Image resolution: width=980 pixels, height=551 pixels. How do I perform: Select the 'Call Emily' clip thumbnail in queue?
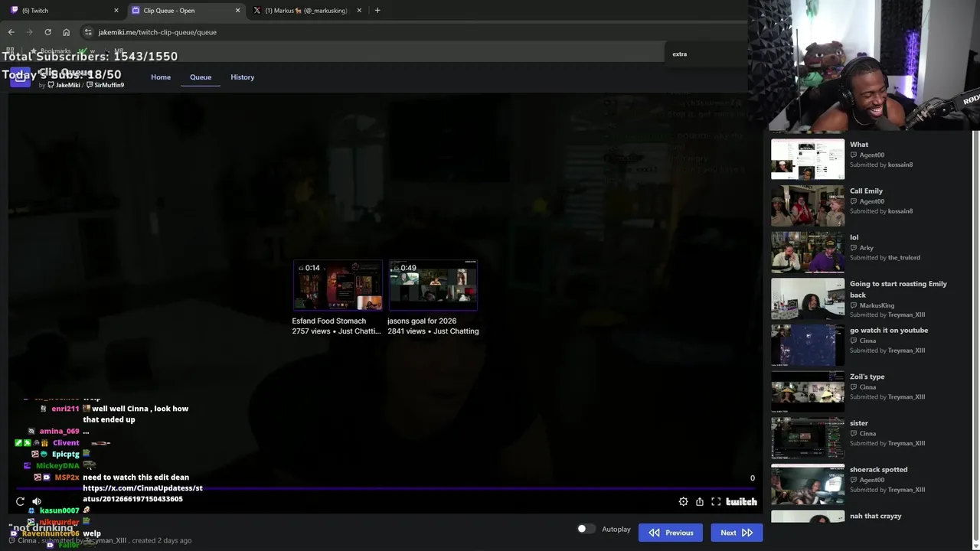point(808,206)
